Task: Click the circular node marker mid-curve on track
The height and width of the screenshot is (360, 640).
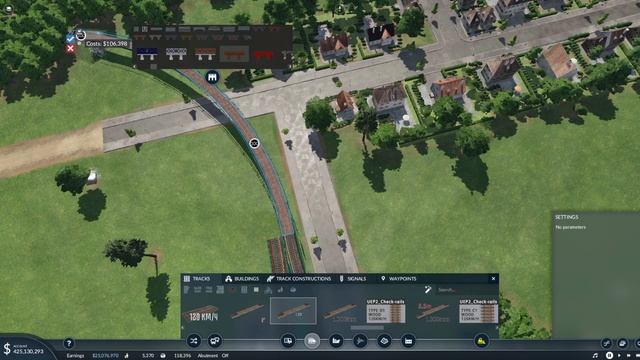Action: point(254,143)
